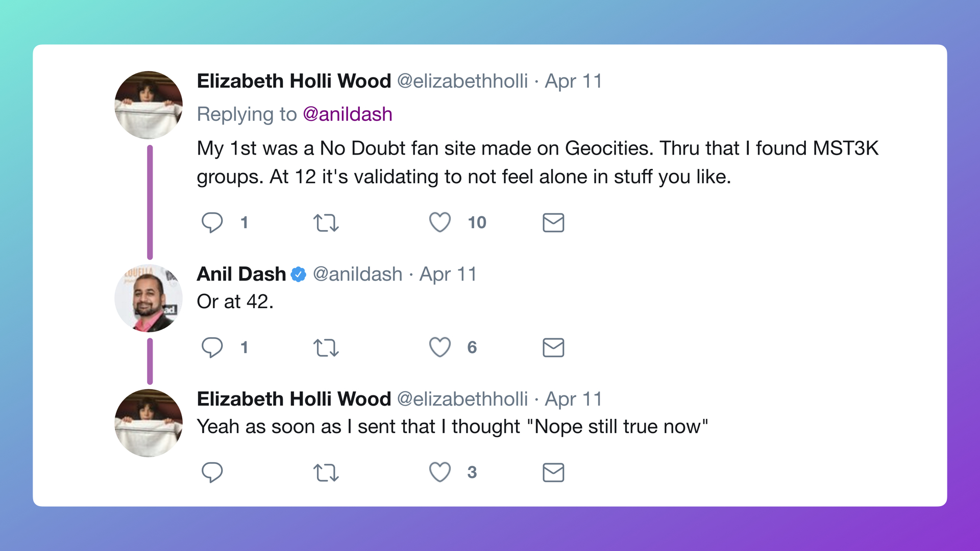
Task: Like the "Or at 42" tweet
Action: pos(439,347)
